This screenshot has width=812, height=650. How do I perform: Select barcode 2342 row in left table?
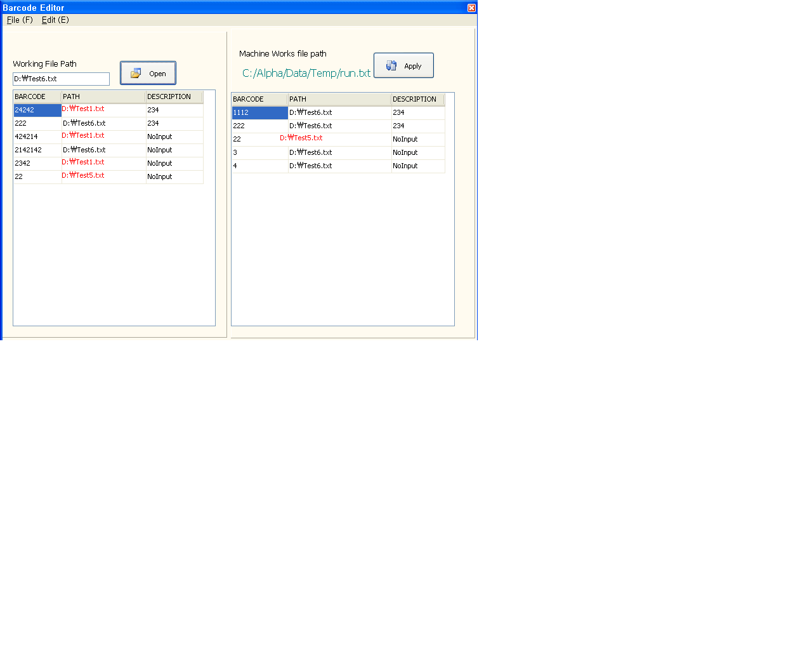click(23, 164)
